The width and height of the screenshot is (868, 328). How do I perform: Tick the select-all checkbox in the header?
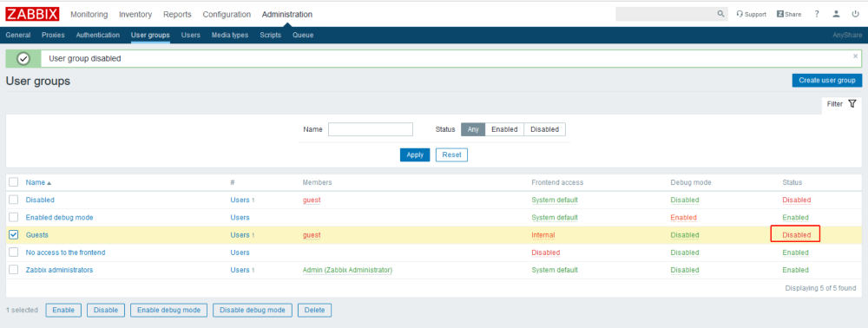(x=14, y=182)
